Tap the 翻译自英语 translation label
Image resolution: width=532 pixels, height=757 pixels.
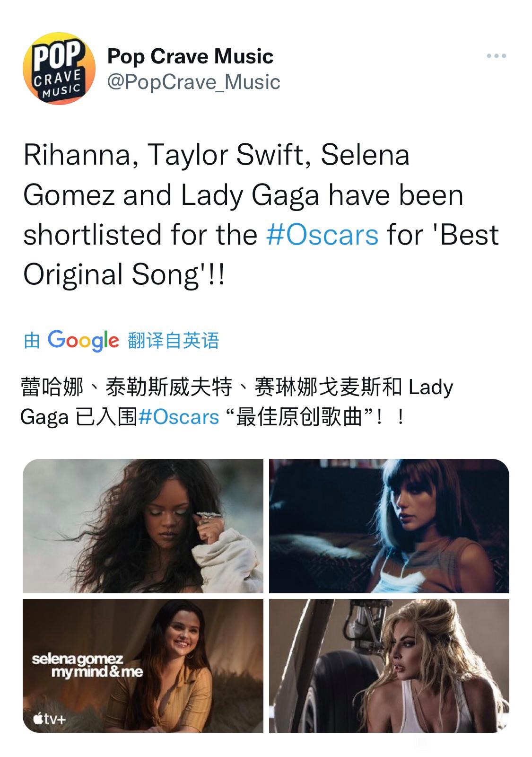tap(173, 340)
